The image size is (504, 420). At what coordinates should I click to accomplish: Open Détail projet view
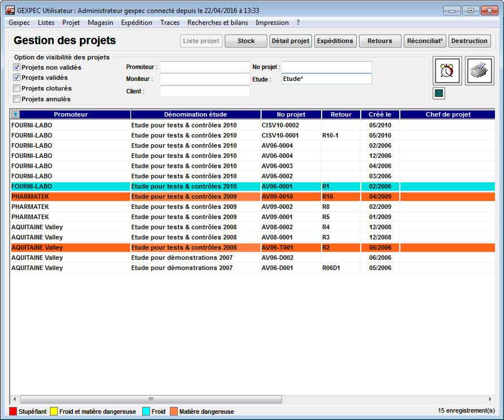[x=291, y=41]
